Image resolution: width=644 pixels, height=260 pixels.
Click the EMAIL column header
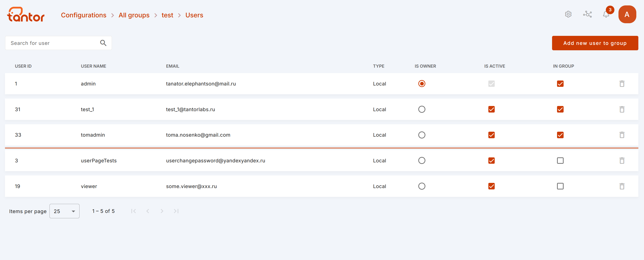(173, 66)
